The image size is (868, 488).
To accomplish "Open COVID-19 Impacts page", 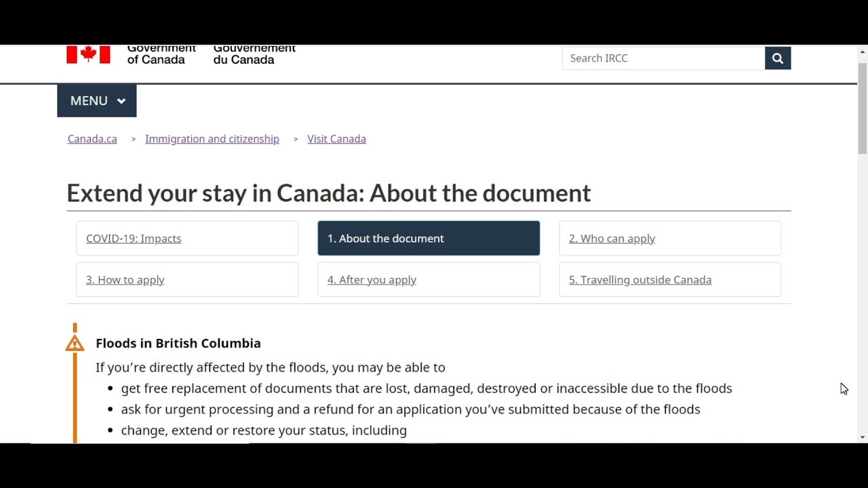I will [x=133, y=238].
